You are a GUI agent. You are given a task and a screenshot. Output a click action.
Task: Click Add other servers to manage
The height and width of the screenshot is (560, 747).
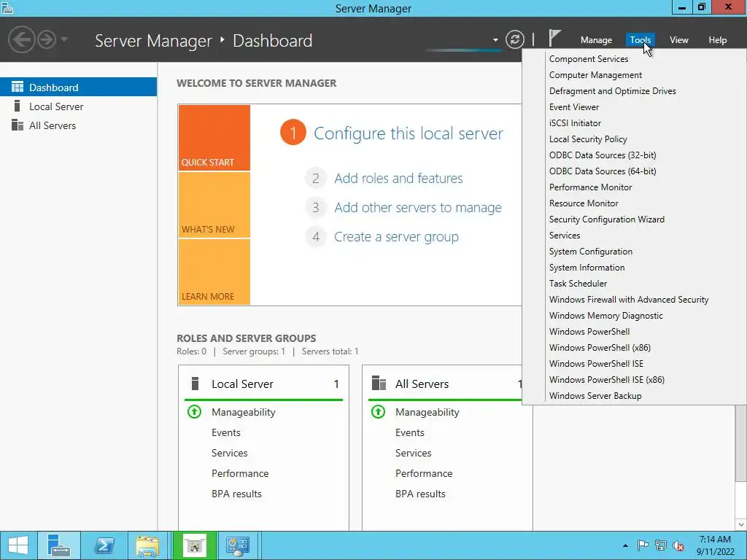click(418, 208)
